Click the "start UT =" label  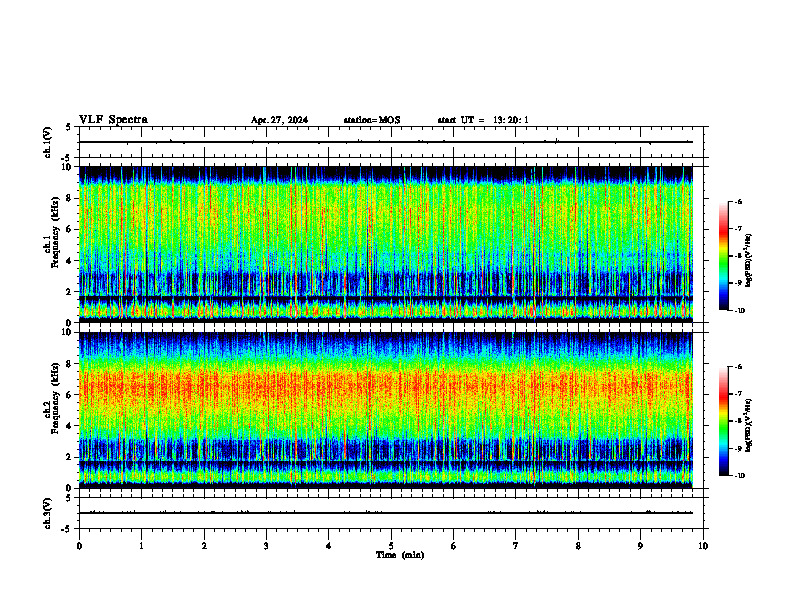(461, 120)
